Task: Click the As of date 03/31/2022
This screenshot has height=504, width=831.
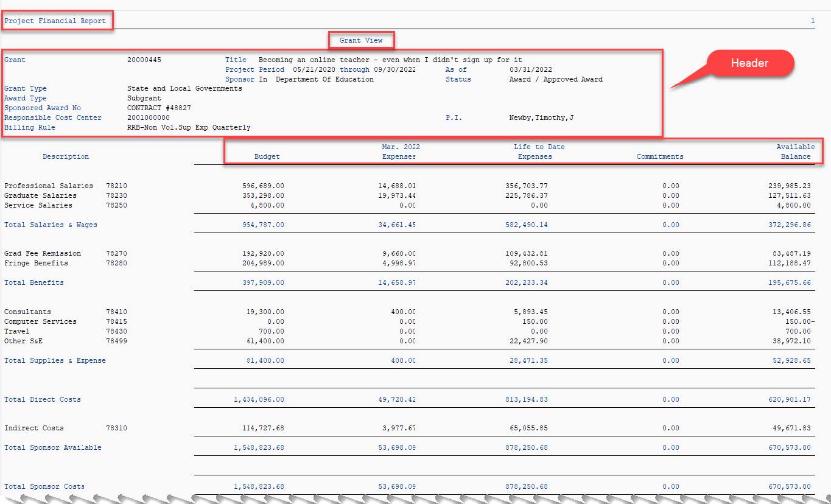Action: tap(531, 69)
